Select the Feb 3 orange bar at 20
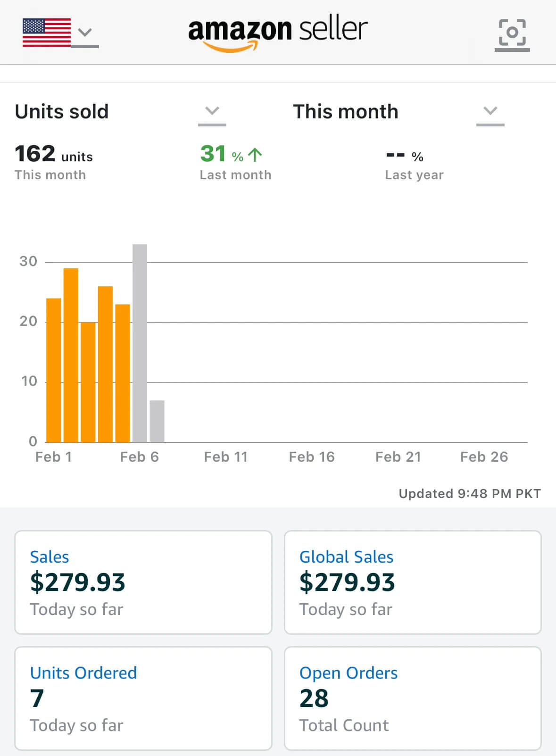The height and width of the screenshot is (756, 556). coord(88,382)
